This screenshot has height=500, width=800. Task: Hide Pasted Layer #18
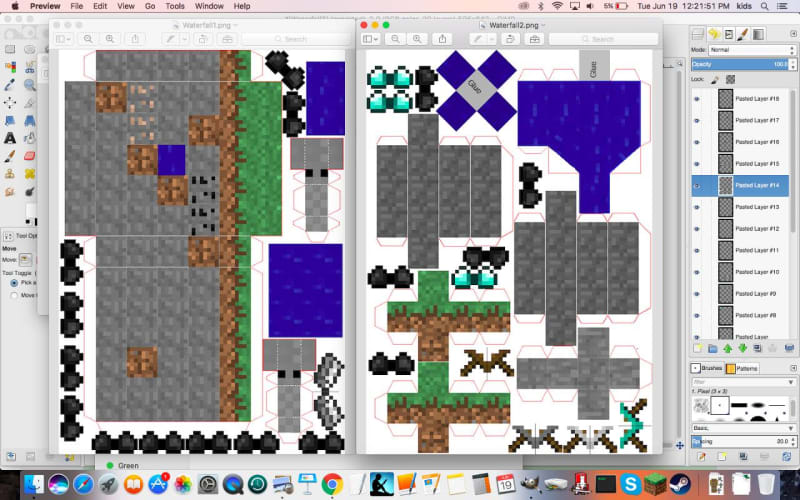pyautogui.click(x=696, y=99)
